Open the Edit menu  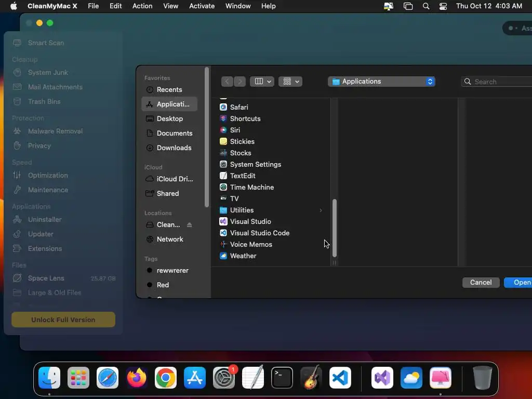116,6
